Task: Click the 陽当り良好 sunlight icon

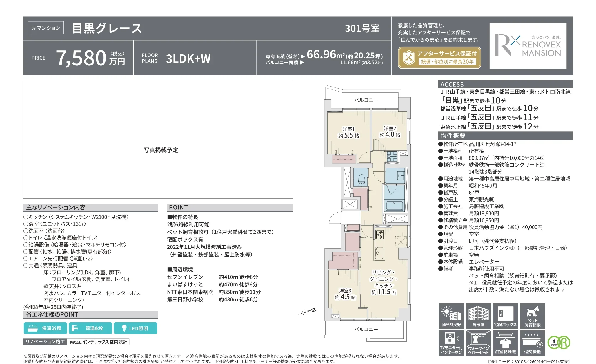Action: (451, 316)
